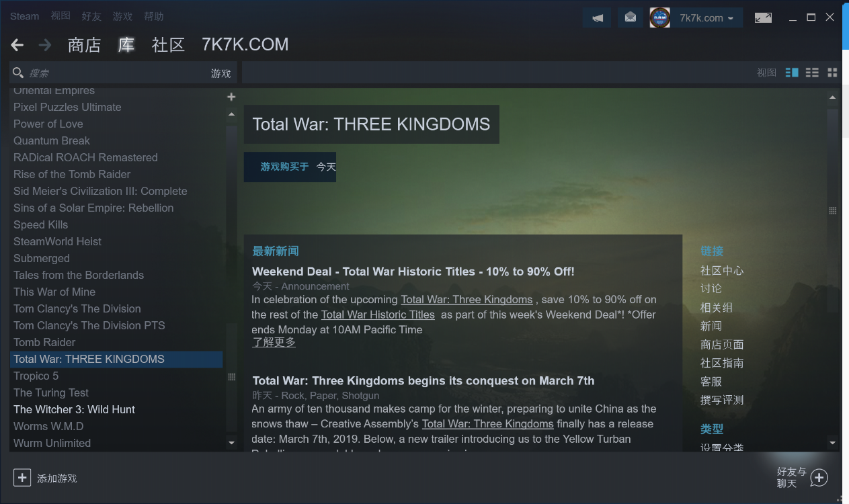Click the forward navigation arrow
Image resolution: width=849 pixels, height=504 pixels.
coord(45,45)
